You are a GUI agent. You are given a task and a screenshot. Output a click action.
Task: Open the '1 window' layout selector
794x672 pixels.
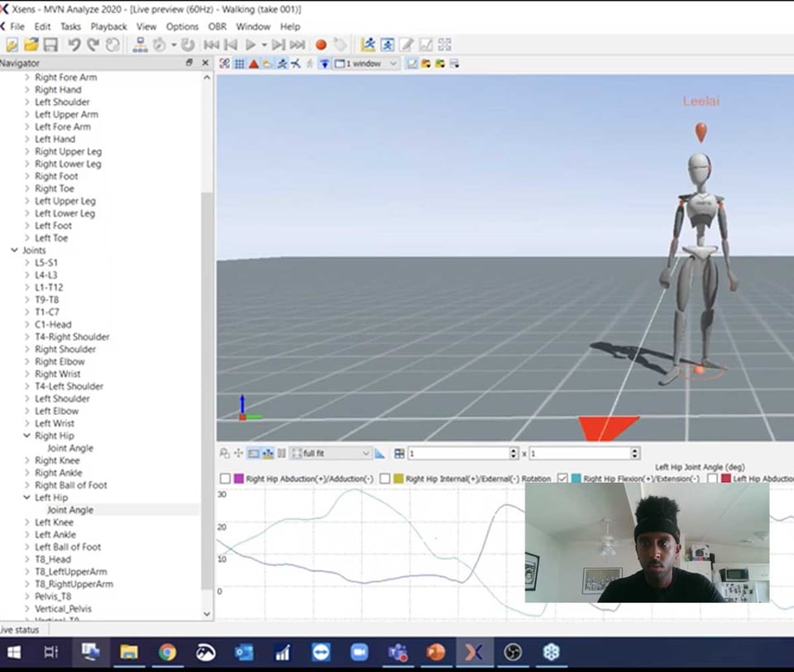point(366,63)
